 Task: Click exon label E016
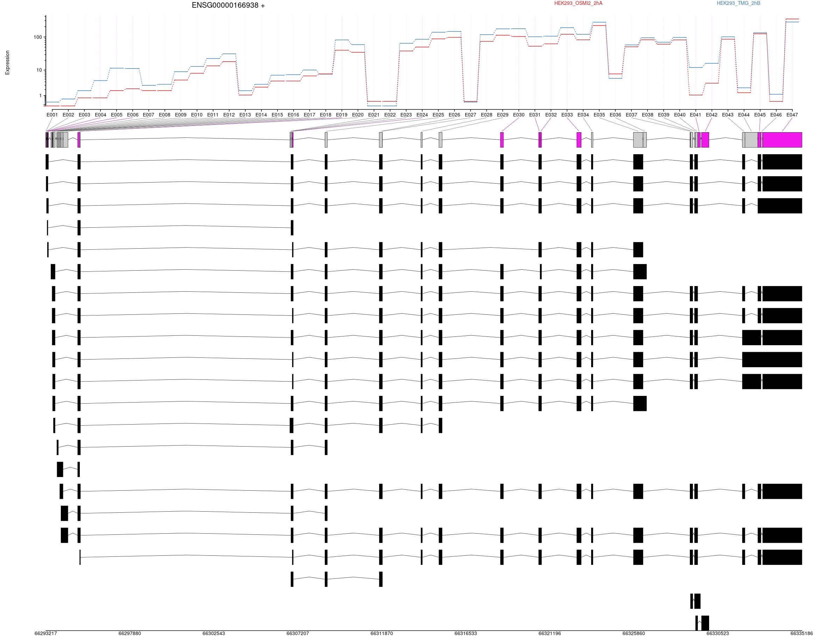tap(293, 115)
